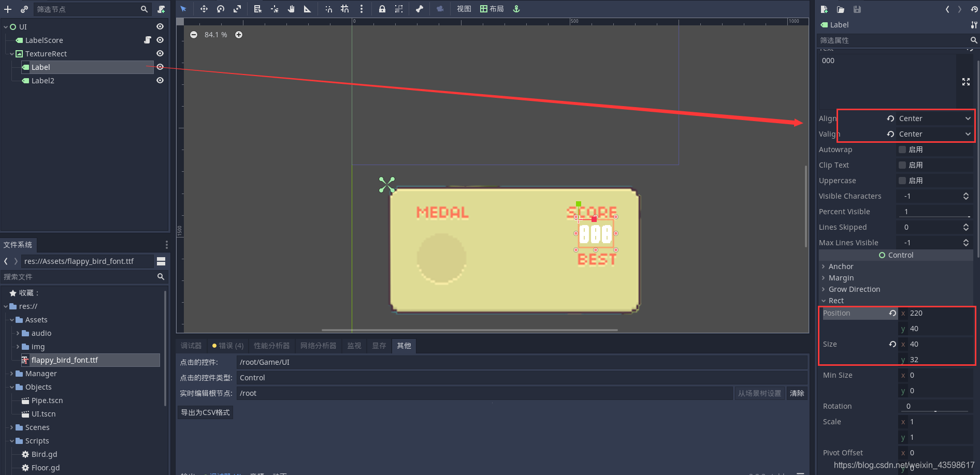
Task: Reset zoom via 84.1 % label
Action: [215, 35]
